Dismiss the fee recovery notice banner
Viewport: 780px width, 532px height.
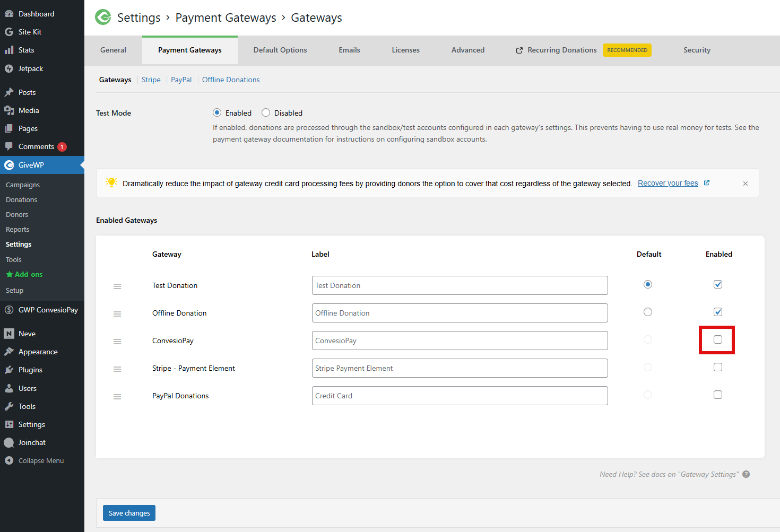pos(746,184)
